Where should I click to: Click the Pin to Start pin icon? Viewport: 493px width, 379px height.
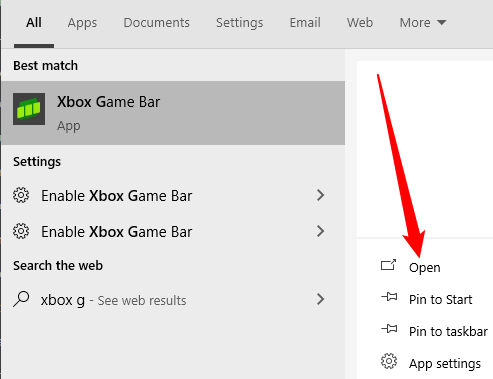389,297
